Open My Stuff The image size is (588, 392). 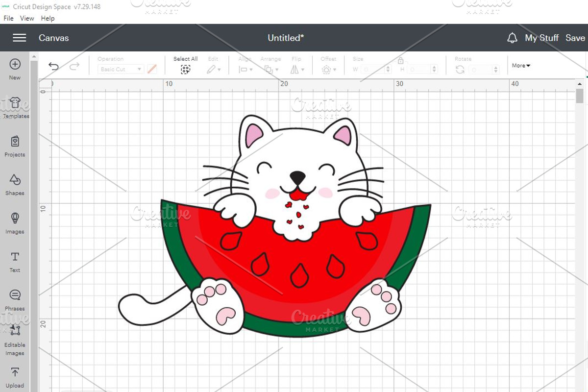(x=541, y=38)
